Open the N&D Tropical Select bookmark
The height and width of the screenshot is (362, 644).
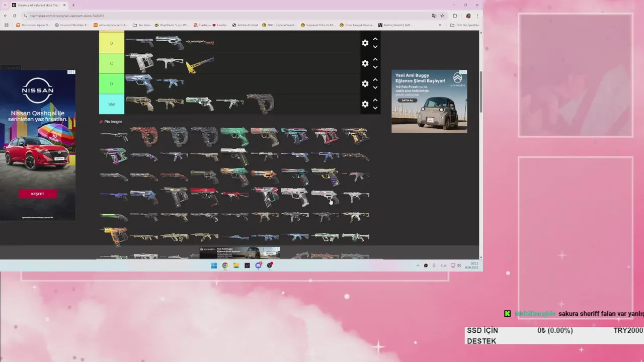pyautogui.click(x=279, y=25)
